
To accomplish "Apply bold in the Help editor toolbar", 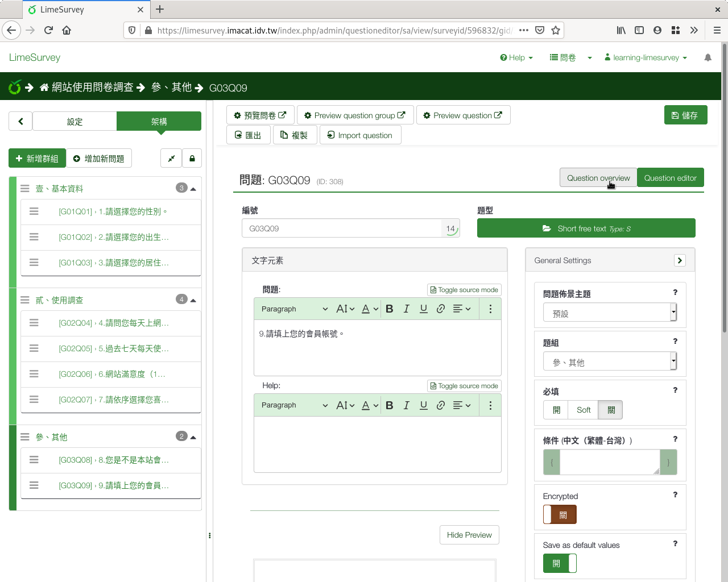I will coord(390,405).
